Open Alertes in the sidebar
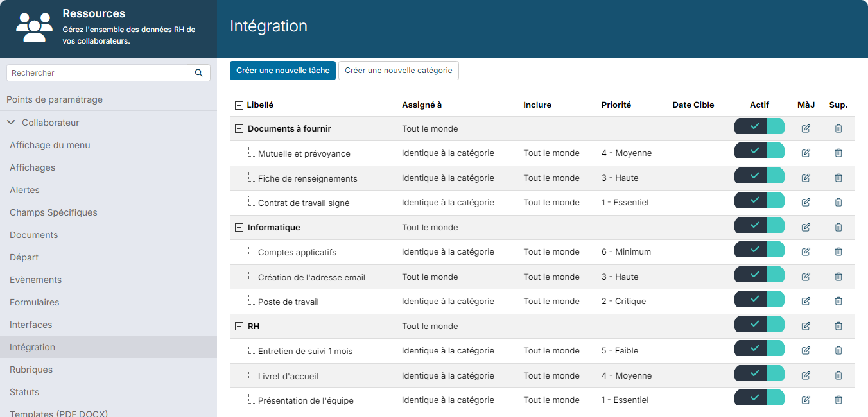868x417 pixels. pyautogui.click(x=24, y=190)
